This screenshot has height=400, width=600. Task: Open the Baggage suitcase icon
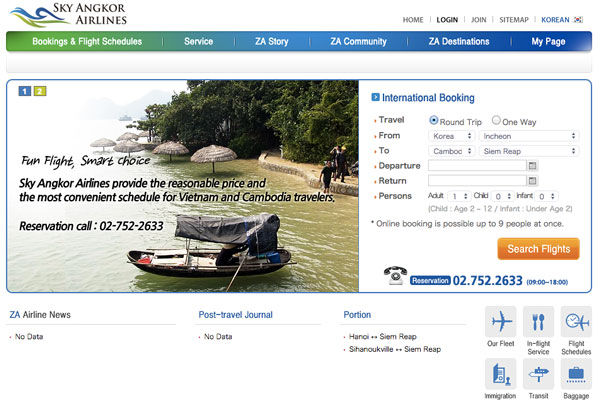click(576, 374)
